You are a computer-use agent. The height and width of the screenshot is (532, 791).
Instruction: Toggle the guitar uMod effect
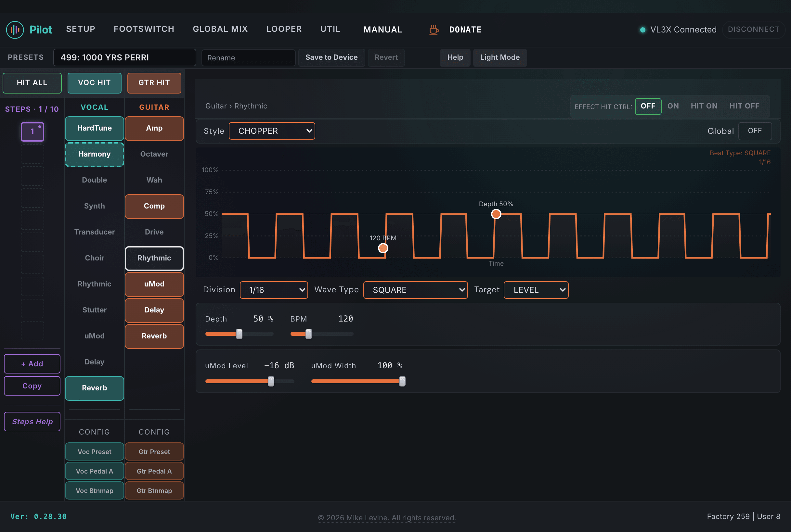tap(154, 284)
